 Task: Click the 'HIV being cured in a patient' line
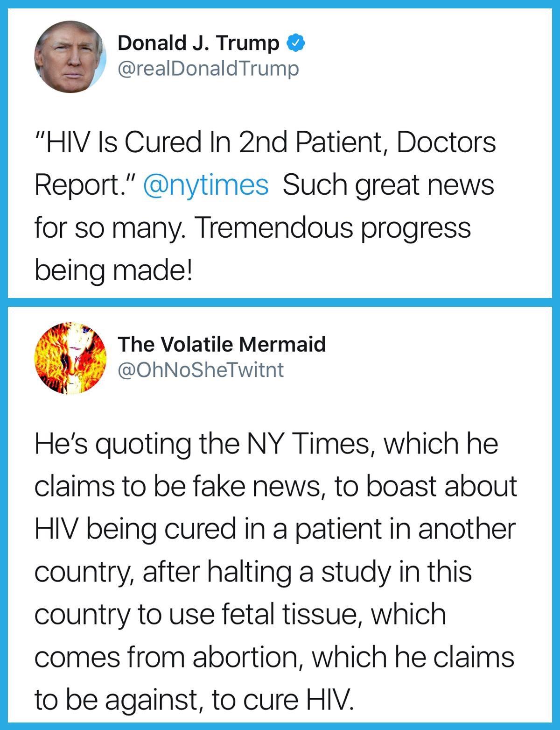275,529
